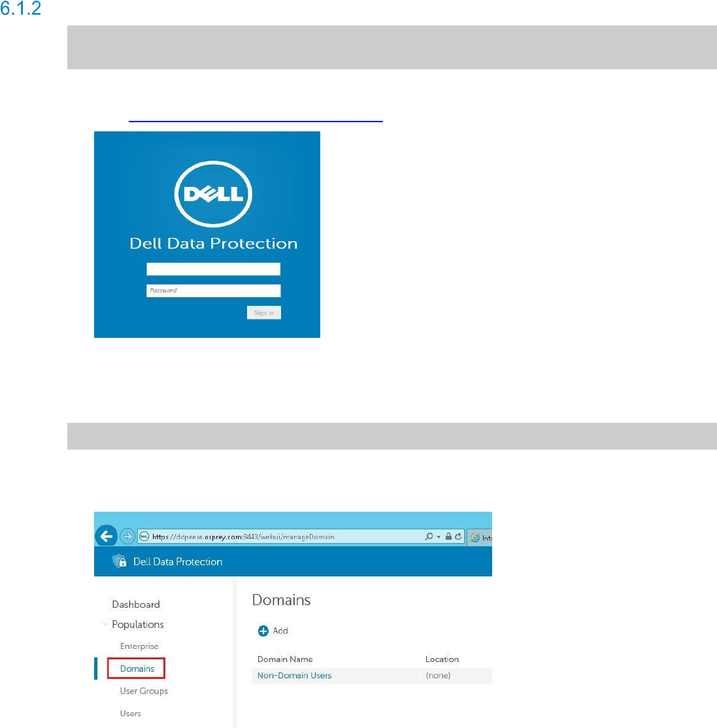Click the security lock icon in address bar
This screenshot has width=717, height=728.
448,537
